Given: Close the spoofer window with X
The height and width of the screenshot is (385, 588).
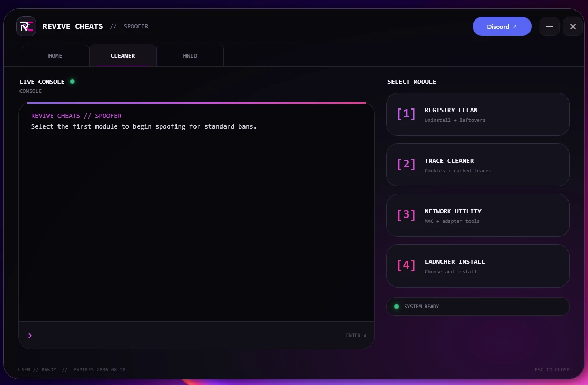Looking at the screenshot, I should [x=573, y=27].
